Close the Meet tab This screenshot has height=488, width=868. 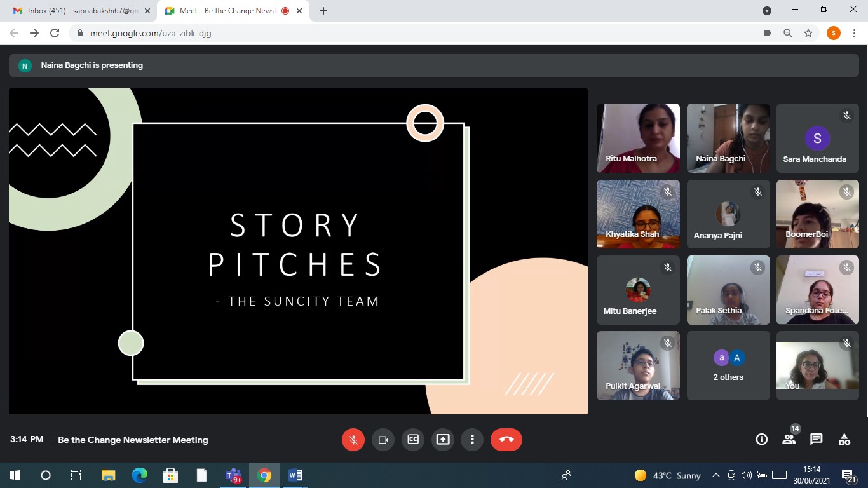coord(299,11)
